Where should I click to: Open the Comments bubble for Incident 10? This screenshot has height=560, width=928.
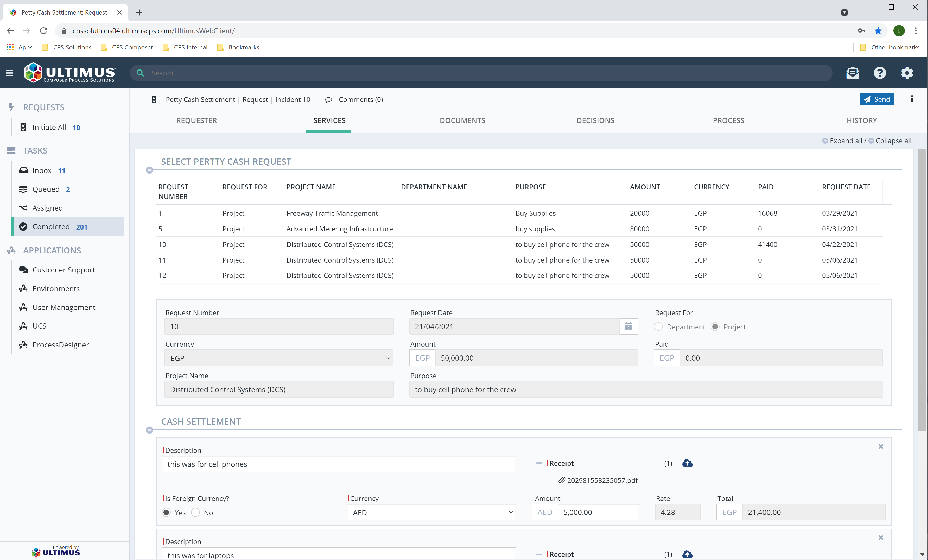coord(354,99)
